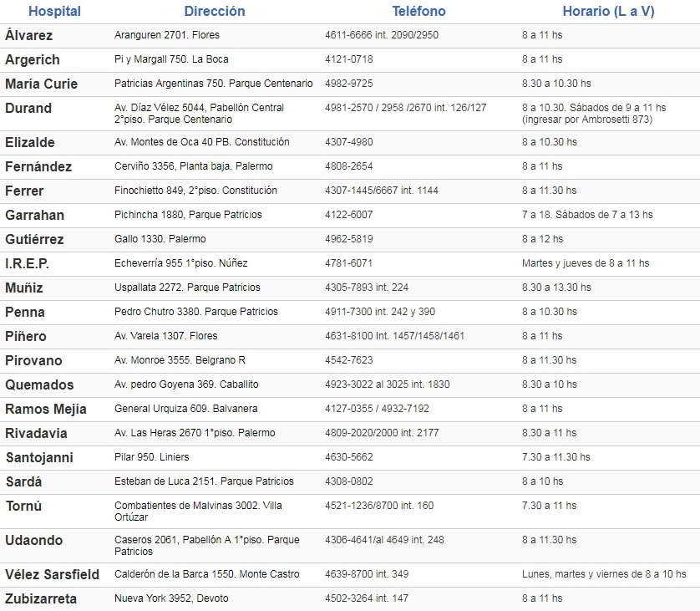Click the Vélez Sarsfield hospital name
This screenshot has width=700, height=611.
tap(53, 574)
